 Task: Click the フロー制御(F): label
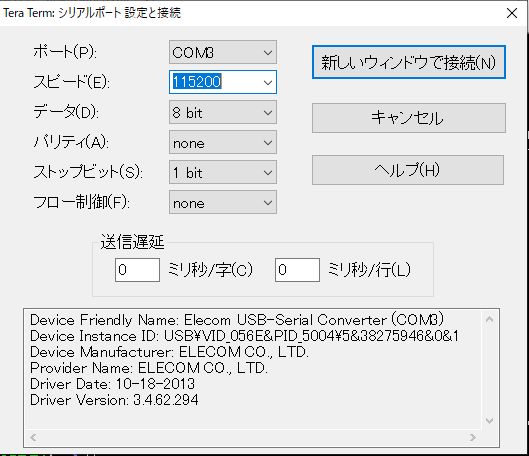[x=81, y=202]
